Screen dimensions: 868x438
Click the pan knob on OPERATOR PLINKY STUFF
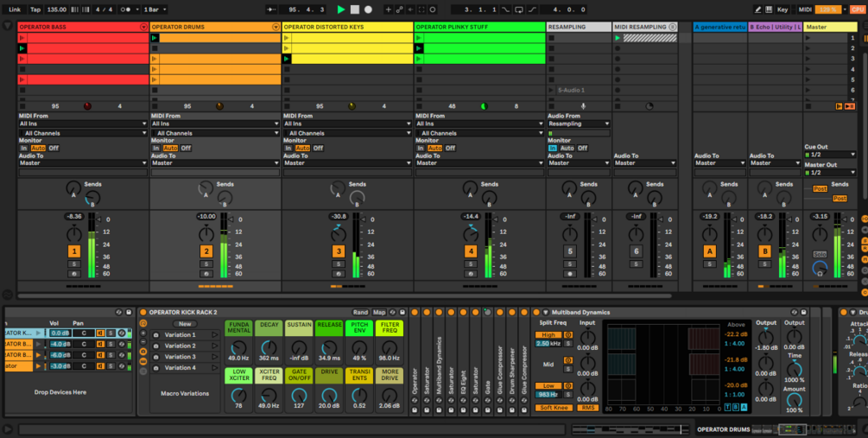(471, 233)
